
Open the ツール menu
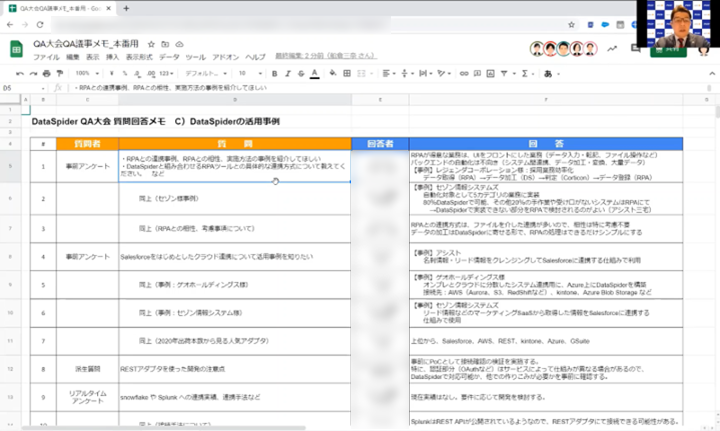click(x=196, y=57)
